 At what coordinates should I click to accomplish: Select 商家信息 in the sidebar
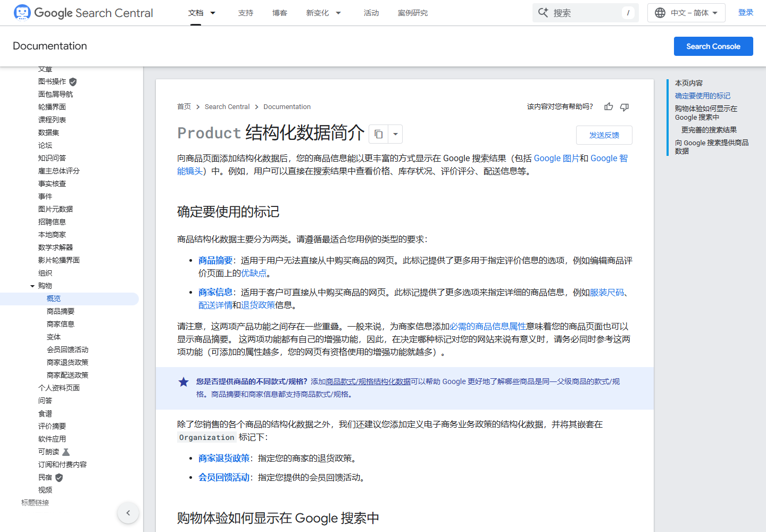[61, 325]
